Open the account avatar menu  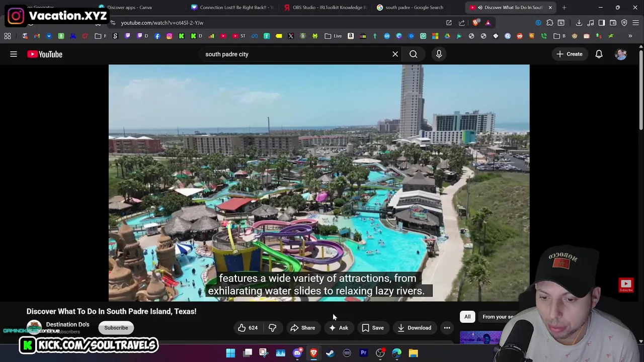(x=621, y=54)
